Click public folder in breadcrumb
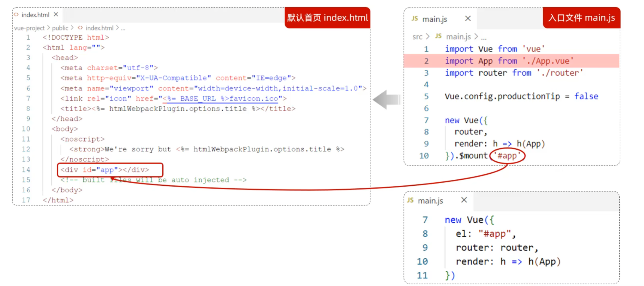 pyautogui.click(x=60, y=28)
